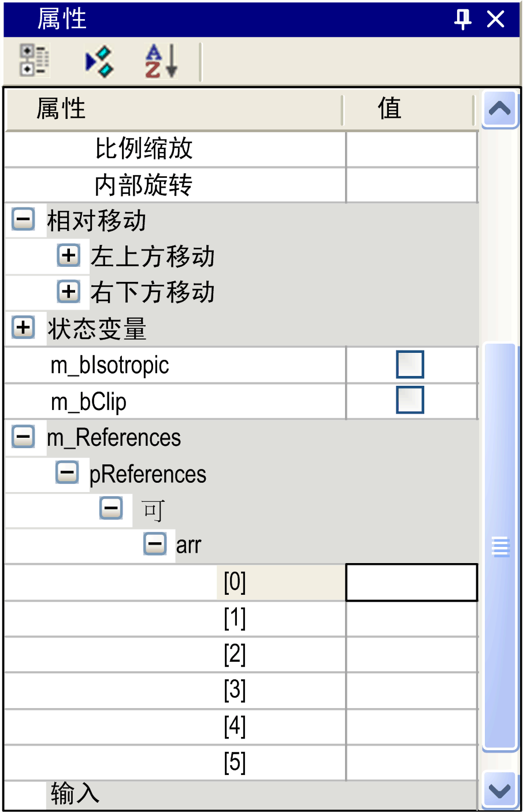This screenshot has height=812, width=523.
Task: Expand the 右下方移动 node
Action: [x=68, y=291]
